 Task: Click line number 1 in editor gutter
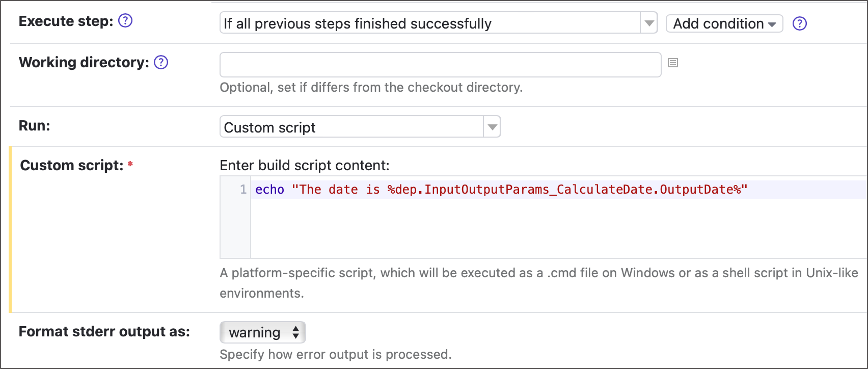click(x=243, y=190)
